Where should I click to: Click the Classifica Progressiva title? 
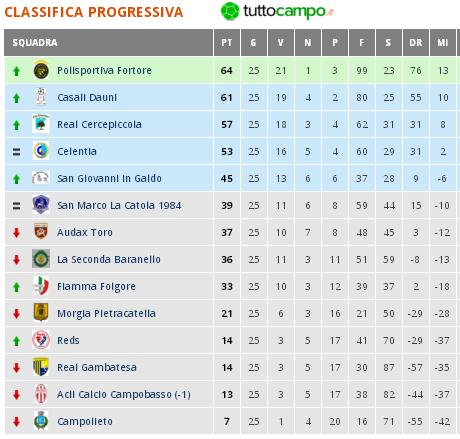(94, 12)
